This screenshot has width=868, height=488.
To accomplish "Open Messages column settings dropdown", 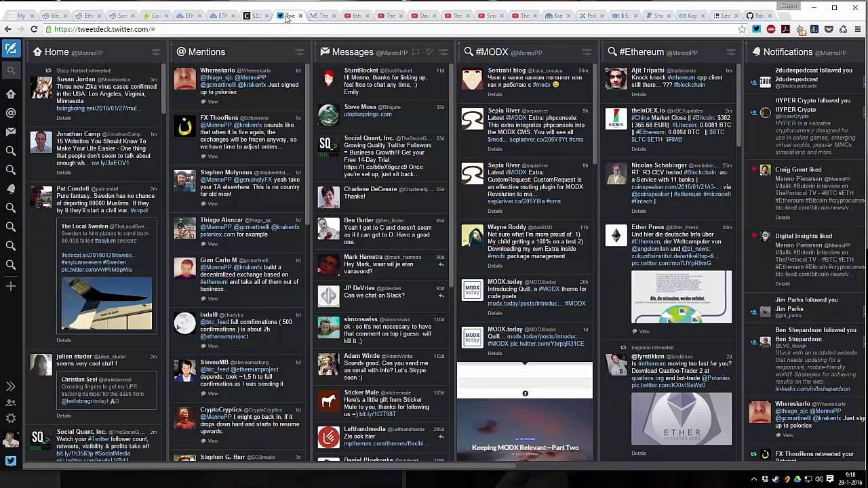I will coord(443,52).
